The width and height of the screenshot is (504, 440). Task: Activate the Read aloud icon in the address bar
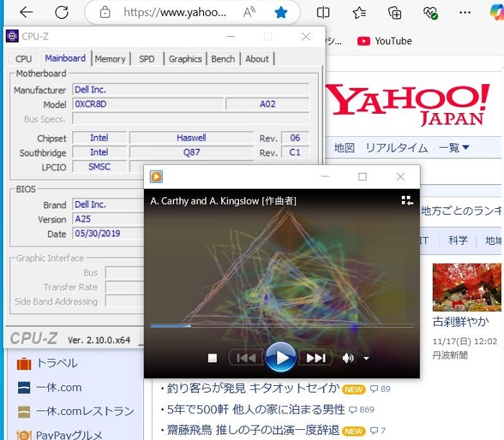click(x=249, y=12)
